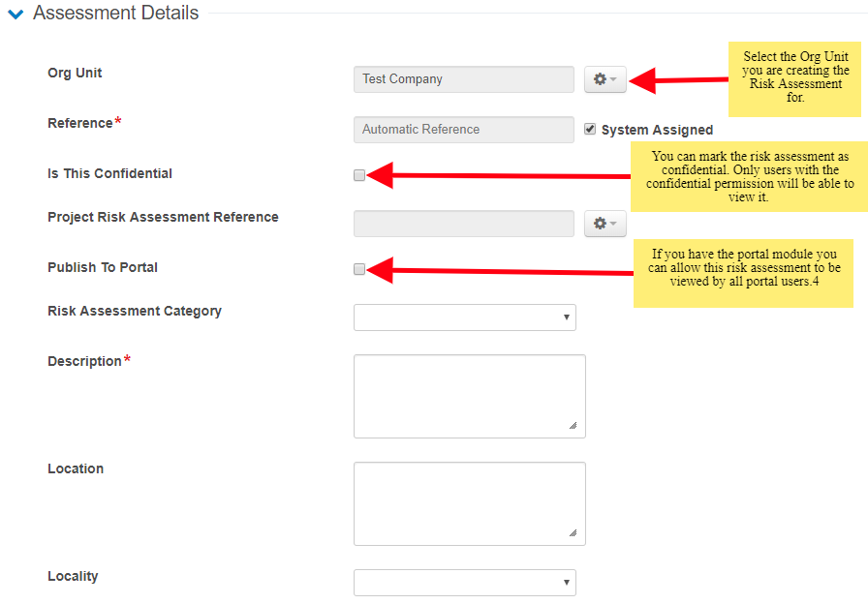
Task: Click the Assessment Details heading text
Action: (116, 14)
